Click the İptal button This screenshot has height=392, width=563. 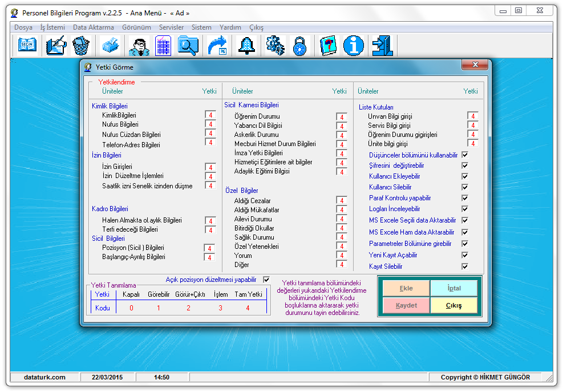(x=454, y=288)
